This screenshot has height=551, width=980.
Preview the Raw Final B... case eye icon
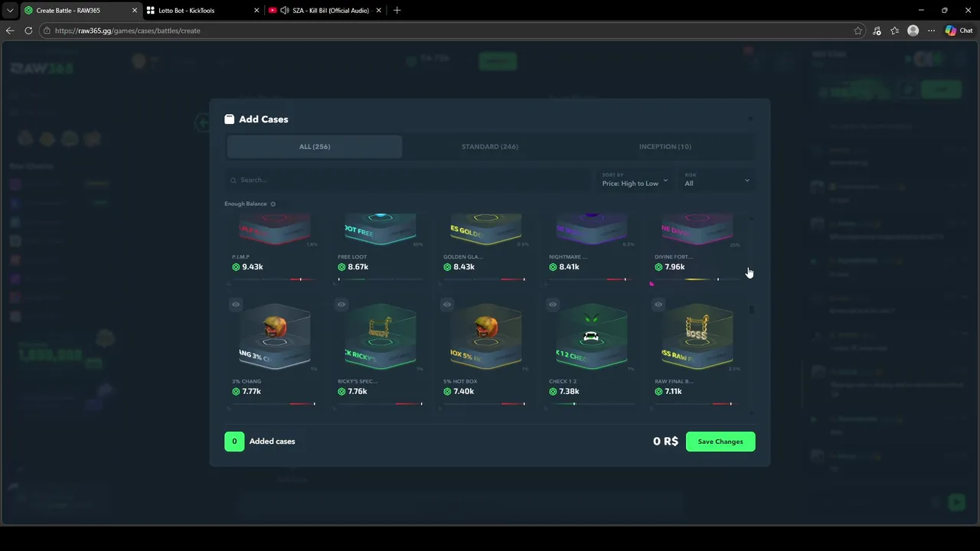(x=658, y=305)
